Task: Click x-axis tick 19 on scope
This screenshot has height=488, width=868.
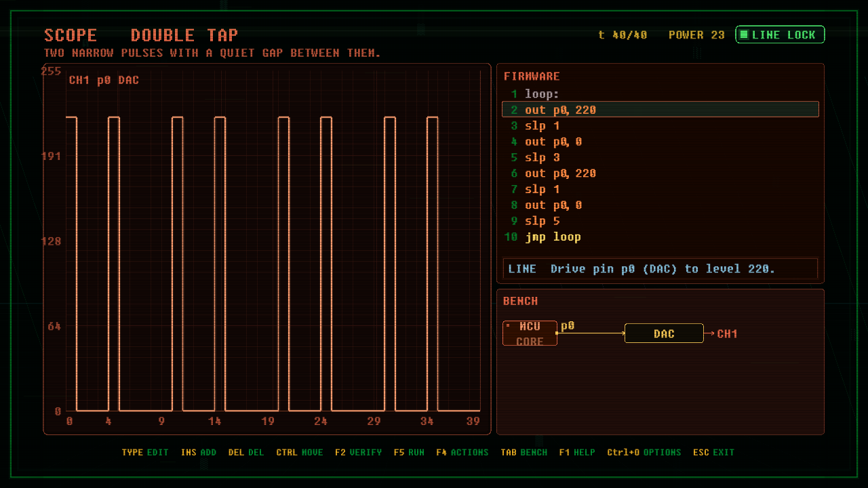Action: 268,421
